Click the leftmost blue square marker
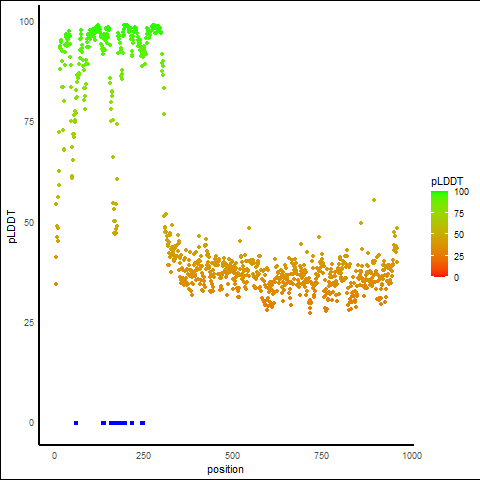The width and height of the screenshot is (480, 480). [x=76, y=423]
